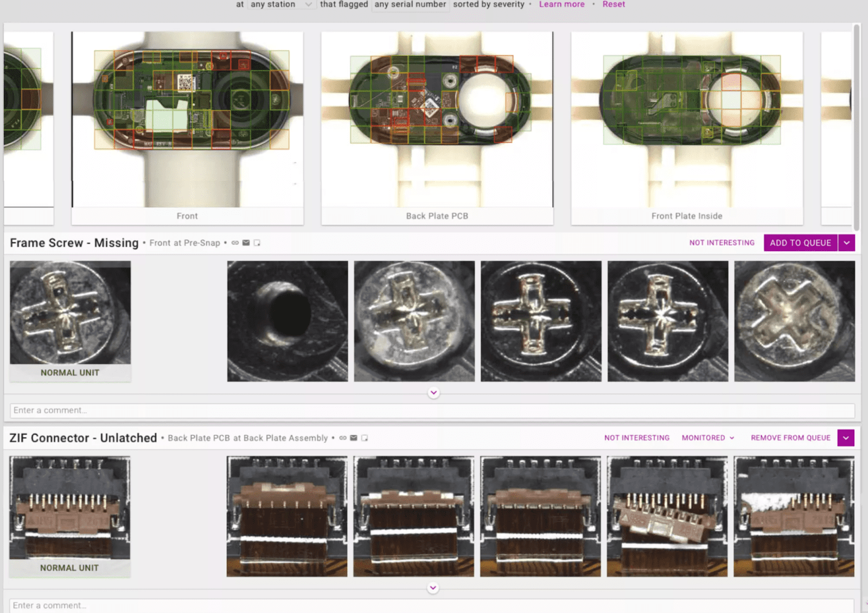View first ZIF Connector flagged thumbnail
The image size is (868, 613).
(287, 516)
